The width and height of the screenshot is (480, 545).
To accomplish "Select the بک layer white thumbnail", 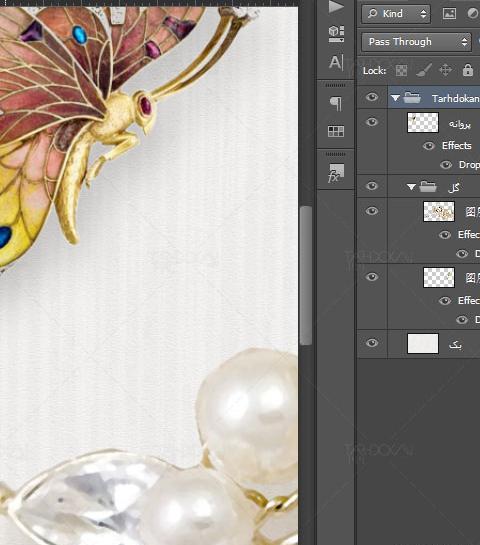I will [x=423, y=344].
